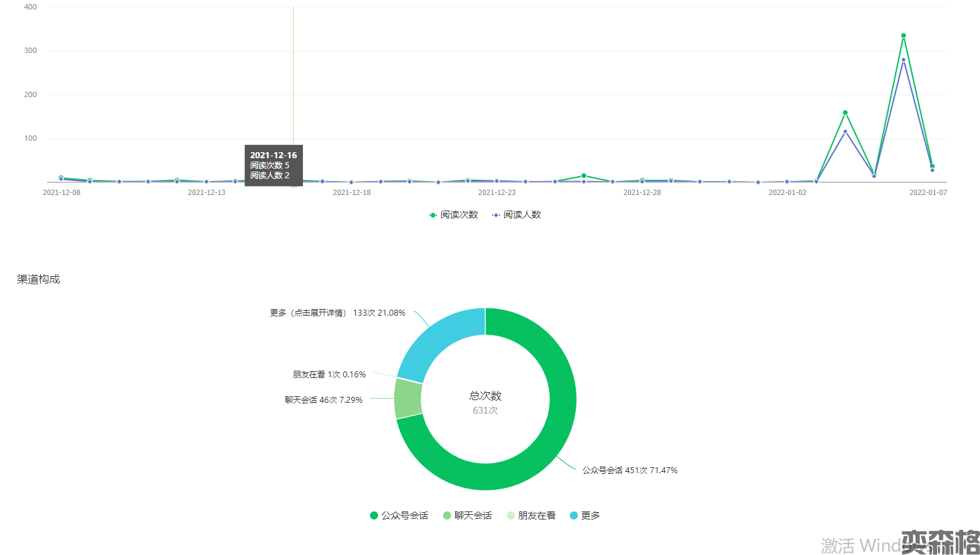Click the 2022-01-02 x-axis date label
The image size is (980, 555).
[787, 192]
